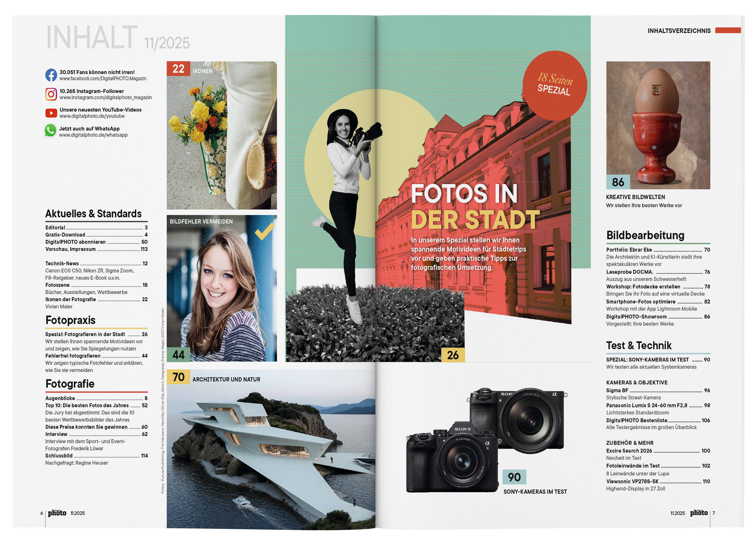Image resolution: width=756 pixels, height=543 pixels.
Task: Click the 'Bildbearbeitung' section heading
Action: tap(645, 235)
